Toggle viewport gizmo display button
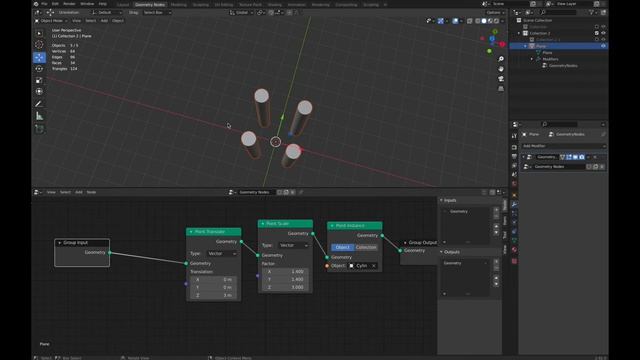The width and height of the screenshot is (640, 360). tap(441, 21)
